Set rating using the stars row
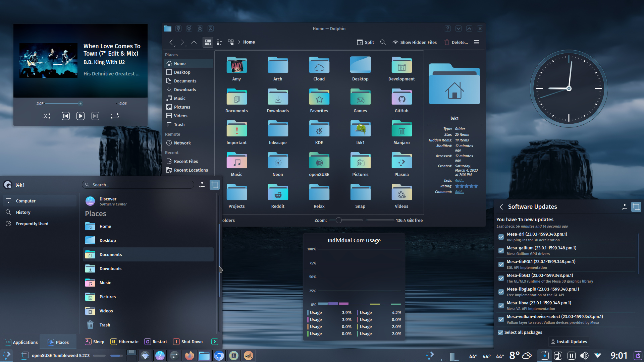The image size is (644, 362). 467,186
